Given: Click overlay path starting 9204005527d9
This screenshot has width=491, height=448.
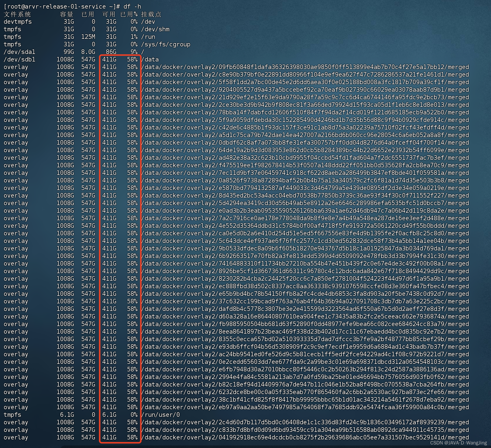Looking at the screenshot, I should tap(305, 90).
